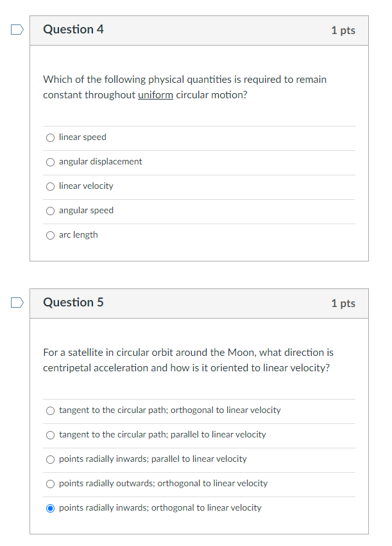Click the '1 pts' label of Question 4
Viewport: 392px width, 546px height.
click(x=343, y=30)
